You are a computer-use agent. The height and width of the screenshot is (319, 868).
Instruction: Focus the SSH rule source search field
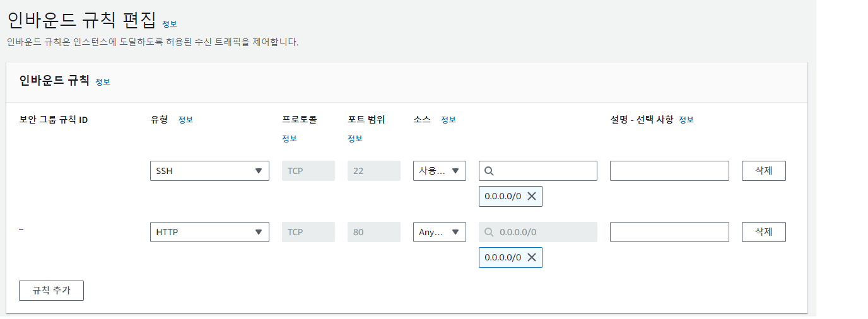pos(544,171)
